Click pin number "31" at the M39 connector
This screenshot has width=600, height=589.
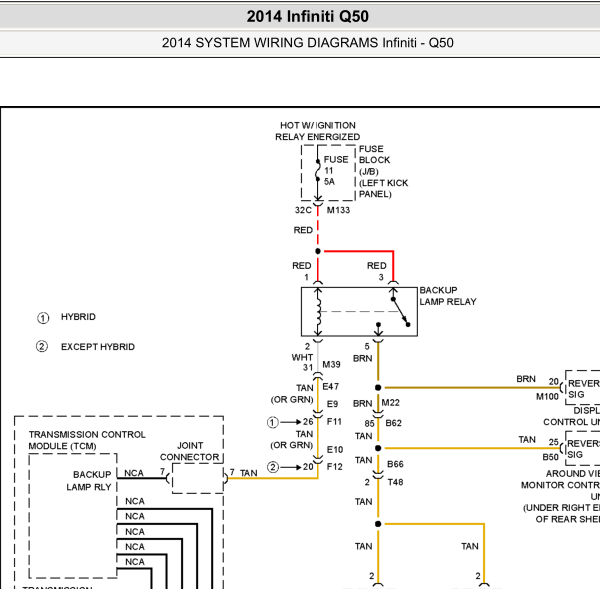pyautogui.click(x=308, y=368)
